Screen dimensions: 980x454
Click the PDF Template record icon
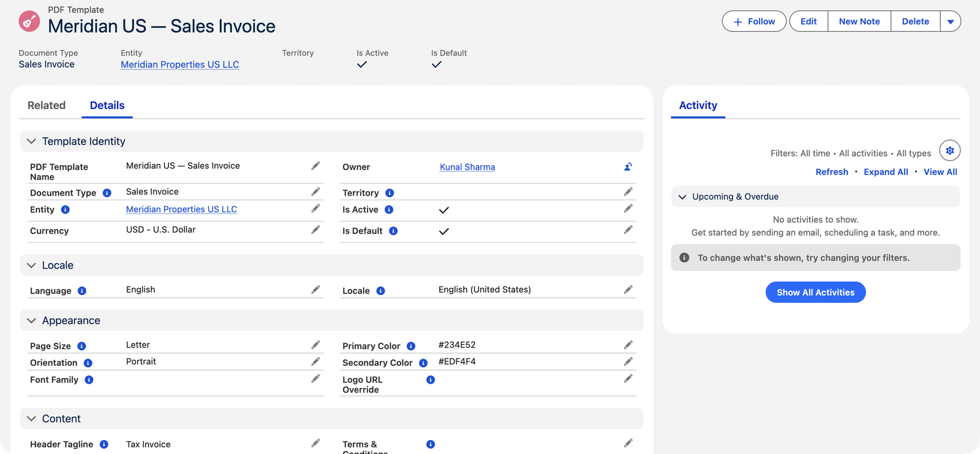click(x=29, y=21)
